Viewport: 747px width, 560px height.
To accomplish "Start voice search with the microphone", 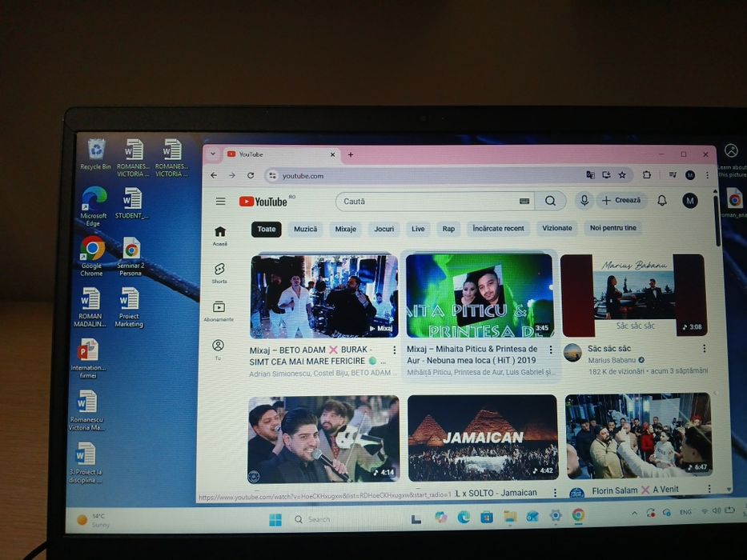I will point(584,201).
